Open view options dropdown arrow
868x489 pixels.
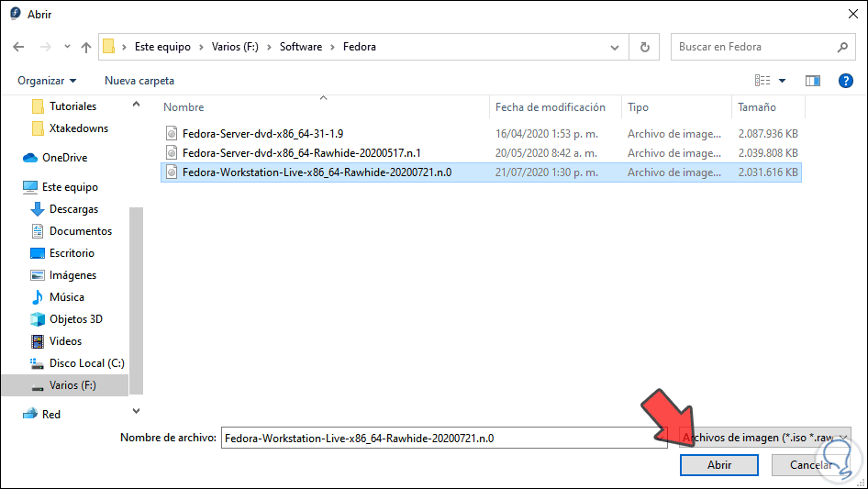coord(782,81)
